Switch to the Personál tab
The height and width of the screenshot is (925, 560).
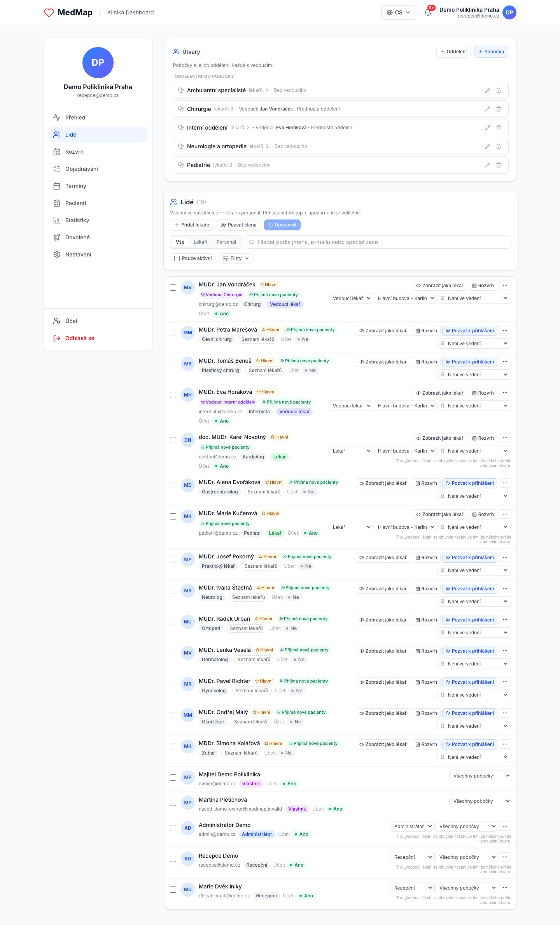(x=226, y=242)
